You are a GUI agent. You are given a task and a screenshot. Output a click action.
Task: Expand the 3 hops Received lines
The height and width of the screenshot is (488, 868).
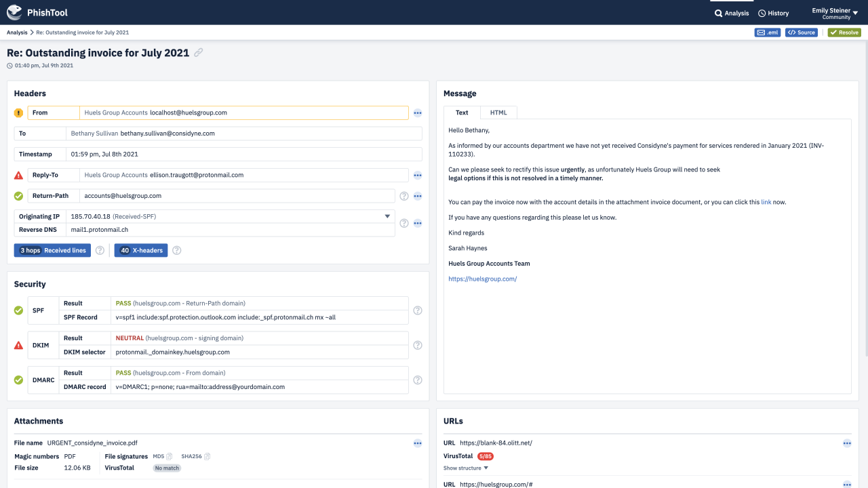(x=52, y=250)
